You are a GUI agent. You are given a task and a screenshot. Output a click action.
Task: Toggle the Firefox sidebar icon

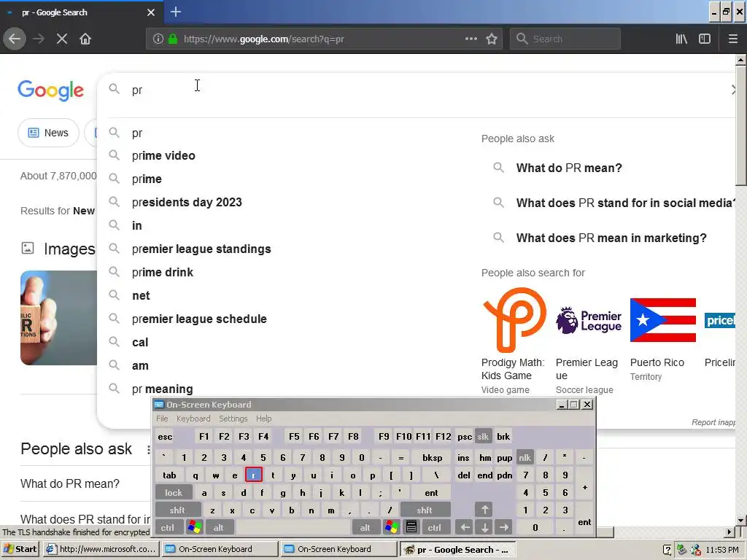705,39
